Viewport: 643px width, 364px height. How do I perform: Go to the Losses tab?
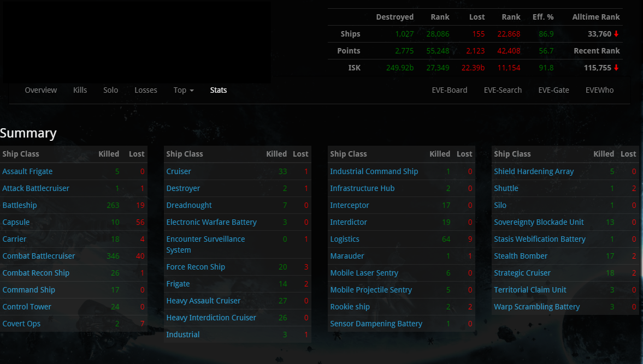146,90
